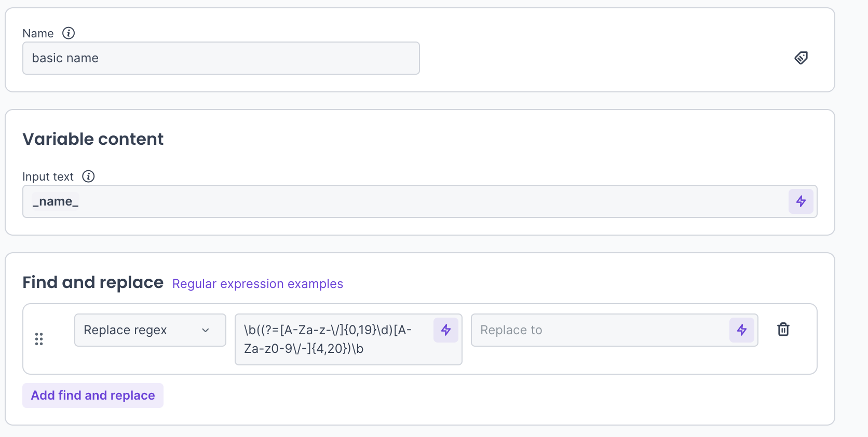The image size is (868, 437).
Task: Select the _name_ variable token
Action: click(56, 201)
